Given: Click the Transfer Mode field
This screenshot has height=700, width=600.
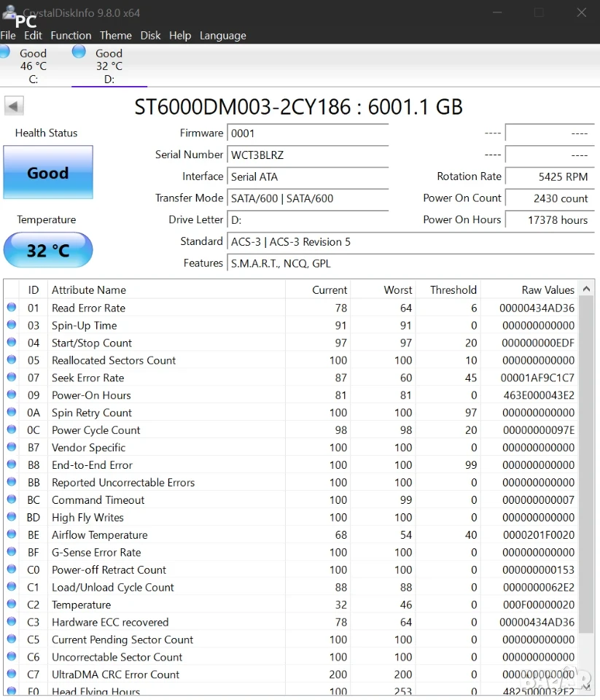Looking at the screenshot, I should (x=308, y=198).
